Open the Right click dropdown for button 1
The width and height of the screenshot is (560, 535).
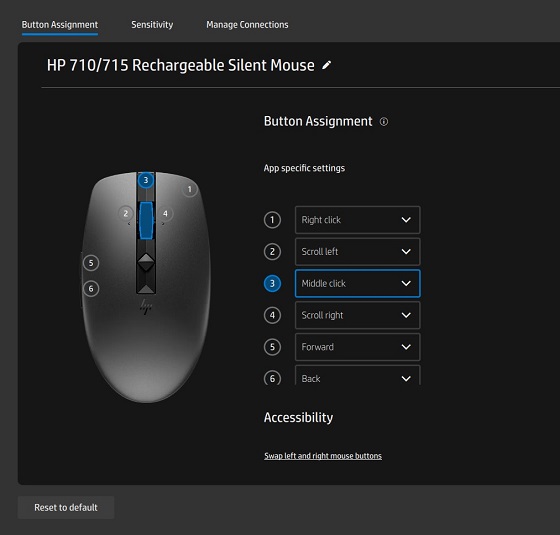tap(358, 220)
